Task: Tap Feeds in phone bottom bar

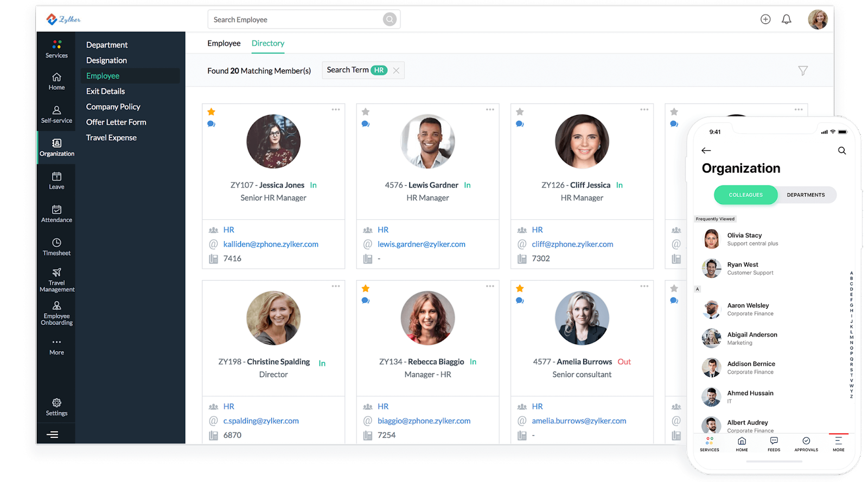Action: tap(774, 444)
